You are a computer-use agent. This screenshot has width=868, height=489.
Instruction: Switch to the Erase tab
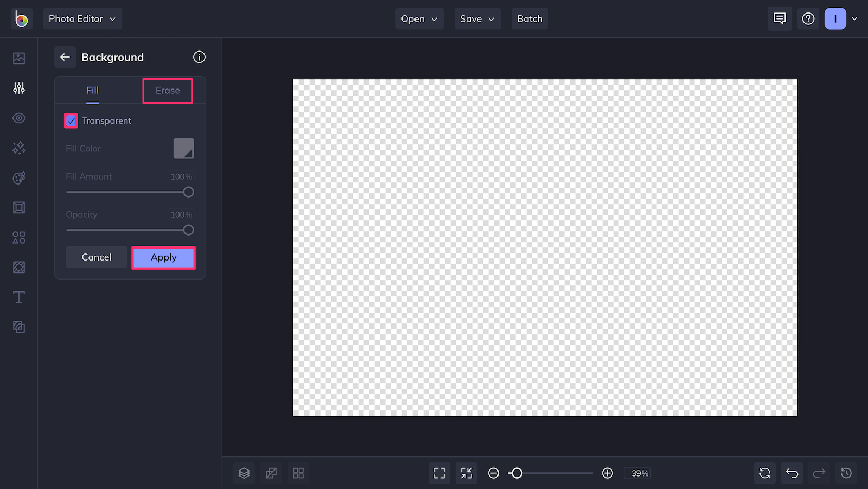[x=167, y=91]
